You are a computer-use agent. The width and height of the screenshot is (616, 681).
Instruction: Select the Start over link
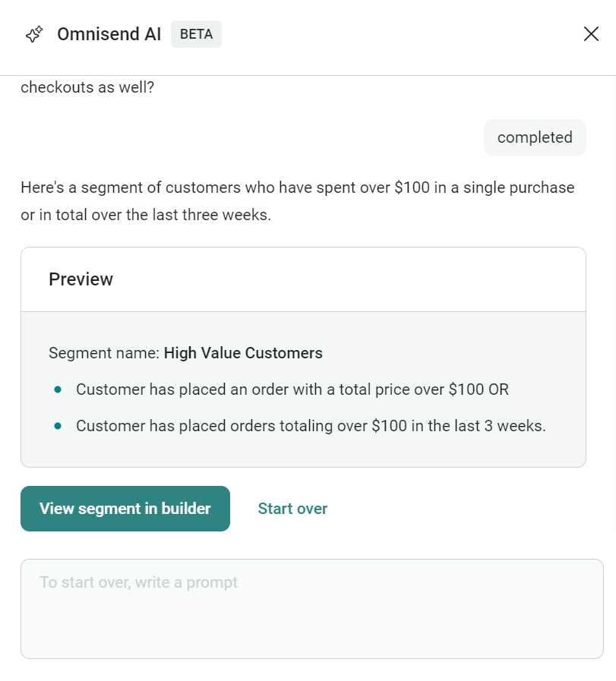tap(292, 509)
